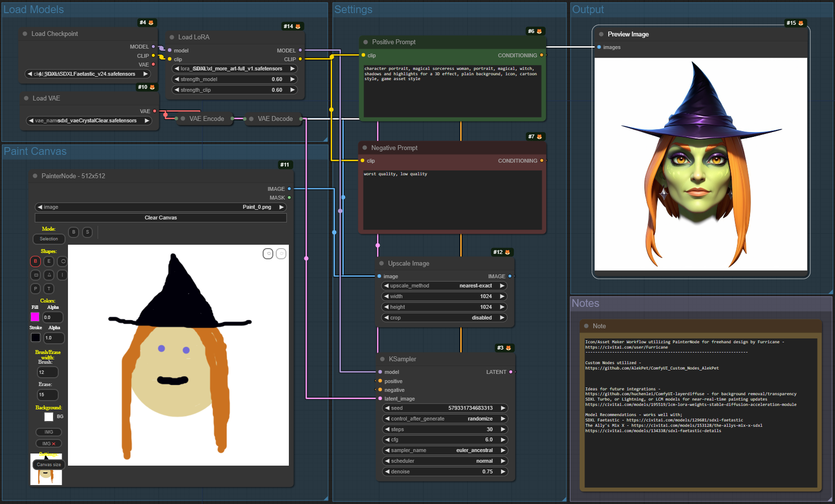Click the undo icon on the canvas
This screenshot has height=504, width=835.
click(x=268, y=253)
